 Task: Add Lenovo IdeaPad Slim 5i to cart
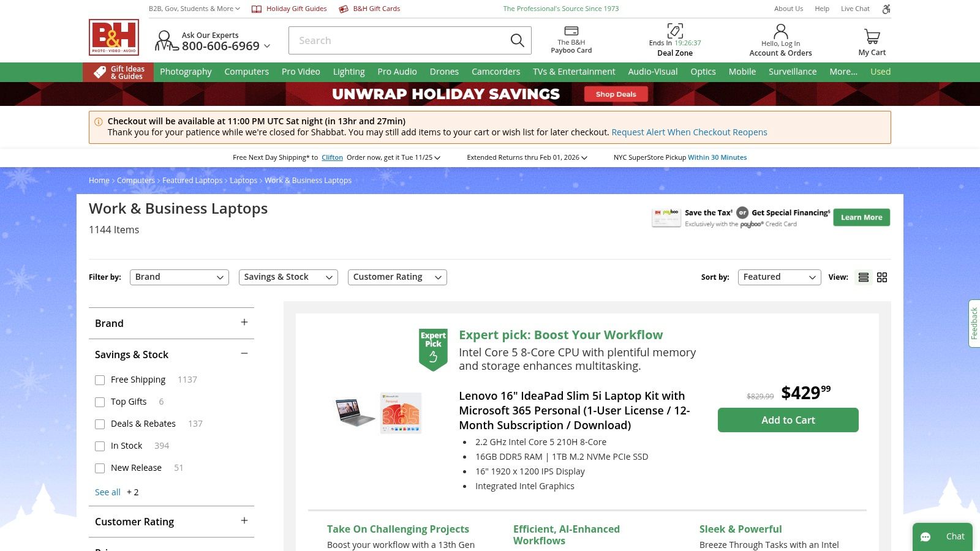point(788,420)
